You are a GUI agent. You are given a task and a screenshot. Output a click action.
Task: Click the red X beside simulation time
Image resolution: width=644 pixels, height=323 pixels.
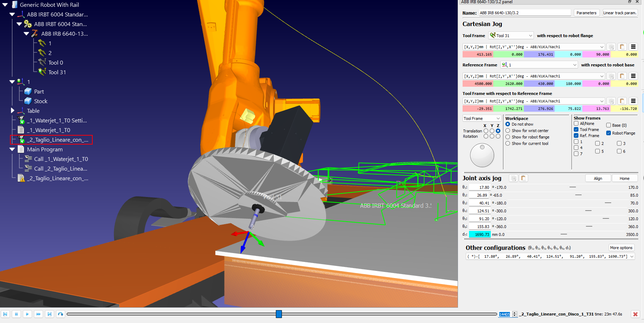[635, 314]
